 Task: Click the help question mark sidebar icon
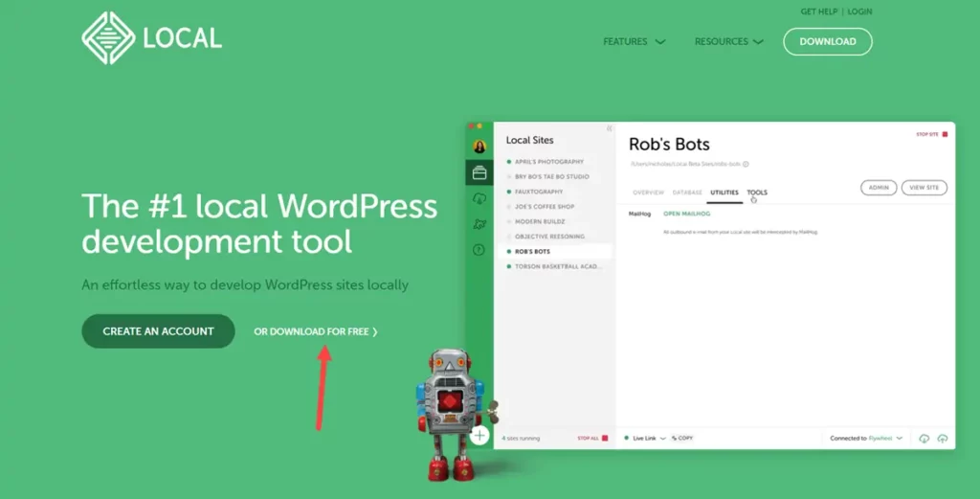tap(479, 250)
